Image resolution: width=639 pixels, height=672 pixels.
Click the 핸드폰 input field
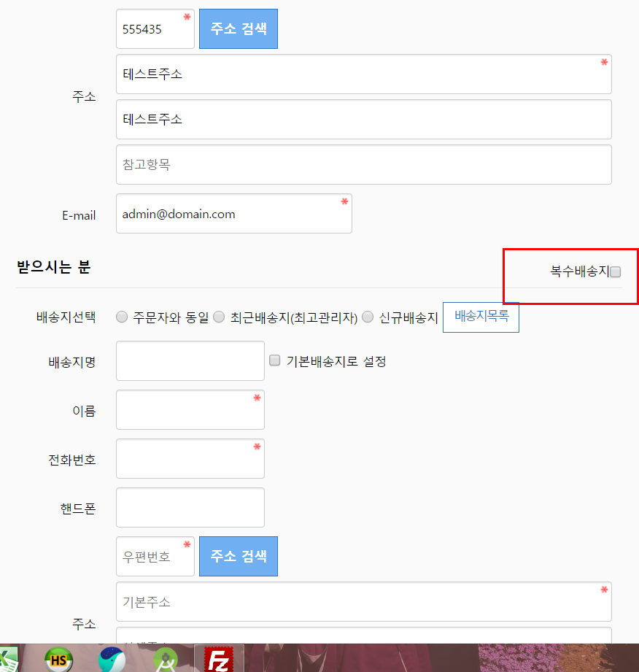point(190,507)
